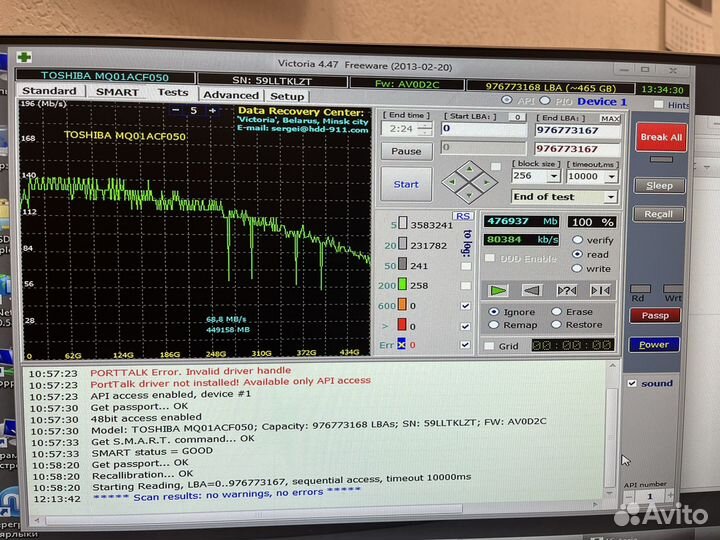Screen dimensions: 720x540
Task: Click the Start LBA input field
Action: click(x=484, y=129)
